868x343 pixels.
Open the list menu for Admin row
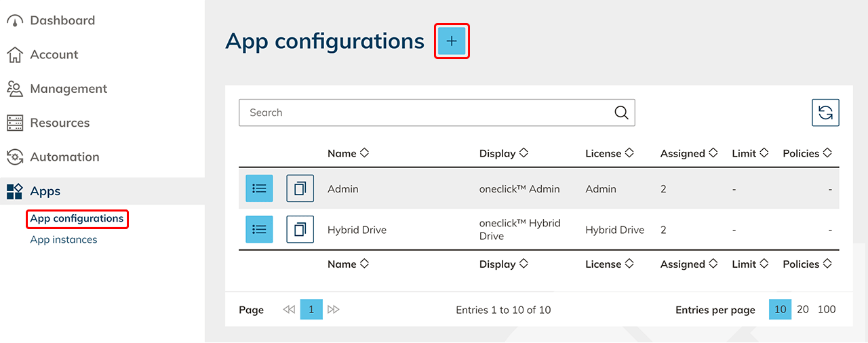point(259,188)
